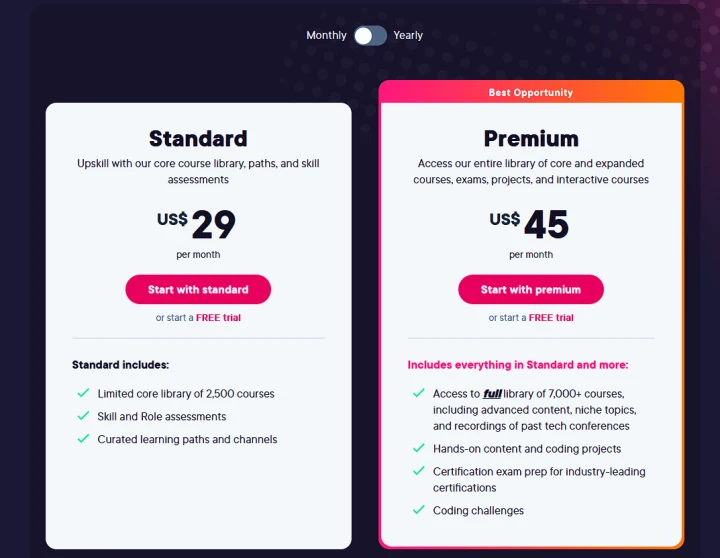The width and height of the screenshot is (720, 558).
Task: Click the Premium plan heading
Action: (x=531, y=139)
